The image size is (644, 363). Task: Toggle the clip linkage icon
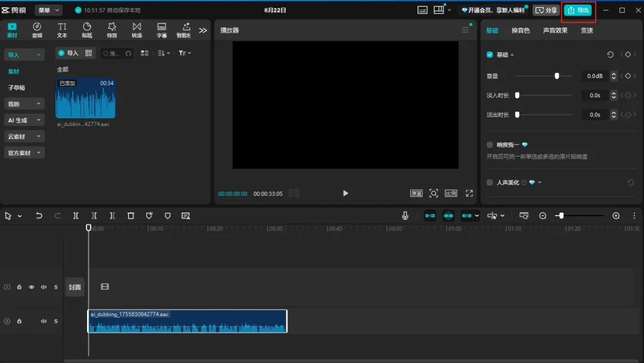click(x=466, y=216)
